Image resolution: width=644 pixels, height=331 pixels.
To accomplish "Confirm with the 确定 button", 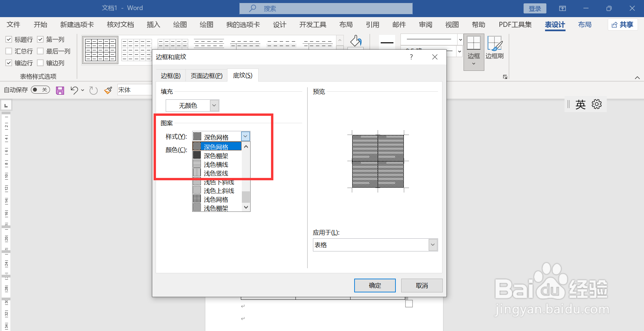I will coord(375,285).
